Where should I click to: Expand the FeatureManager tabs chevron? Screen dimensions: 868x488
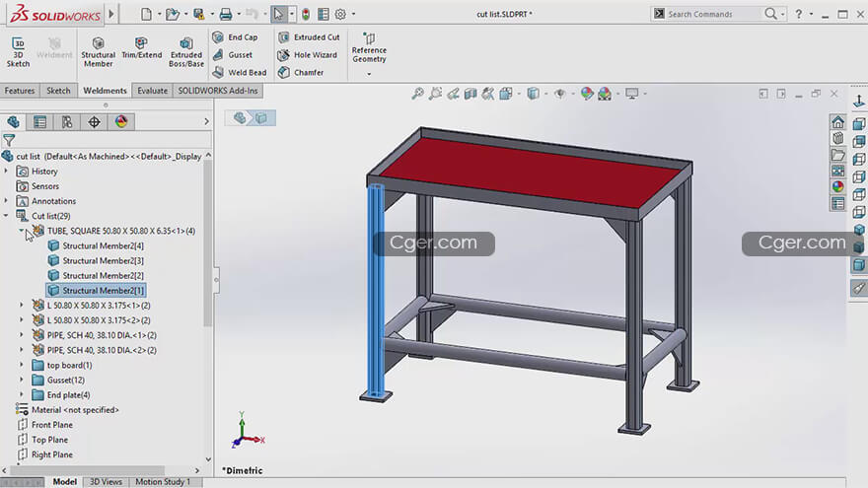click(206, 121)
